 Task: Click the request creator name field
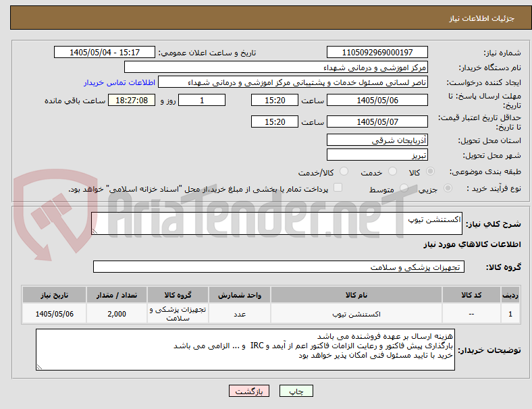[x=293, y=82]
